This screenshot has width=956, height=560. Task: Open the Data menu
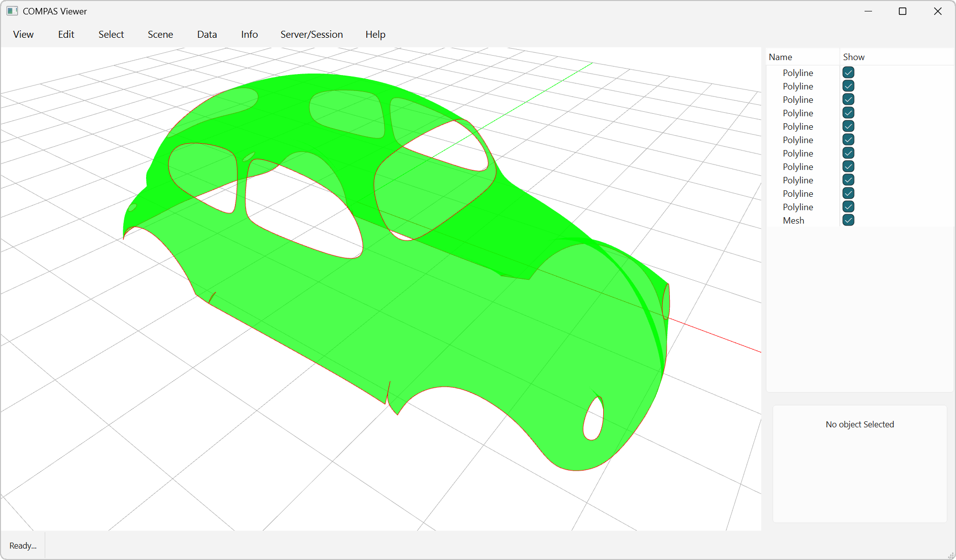(x=207, y=34)
